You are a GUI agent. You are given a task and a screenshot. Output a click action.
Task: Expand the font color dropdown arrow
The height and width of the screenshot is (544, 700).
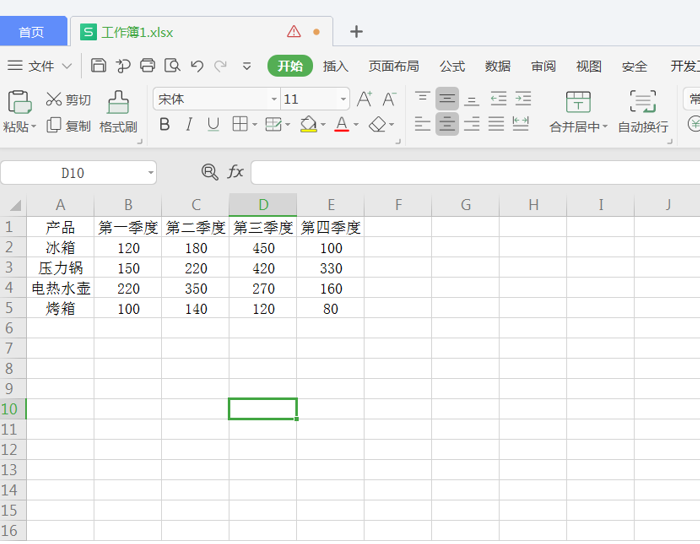[x=356, y=125]
